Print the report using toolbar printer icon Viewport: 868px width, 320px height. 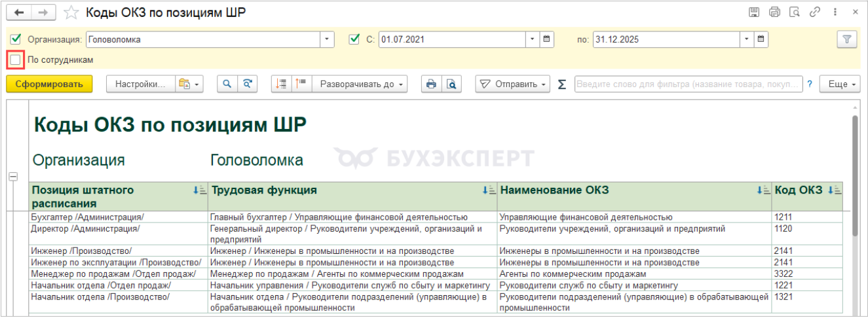pos(431,84)
